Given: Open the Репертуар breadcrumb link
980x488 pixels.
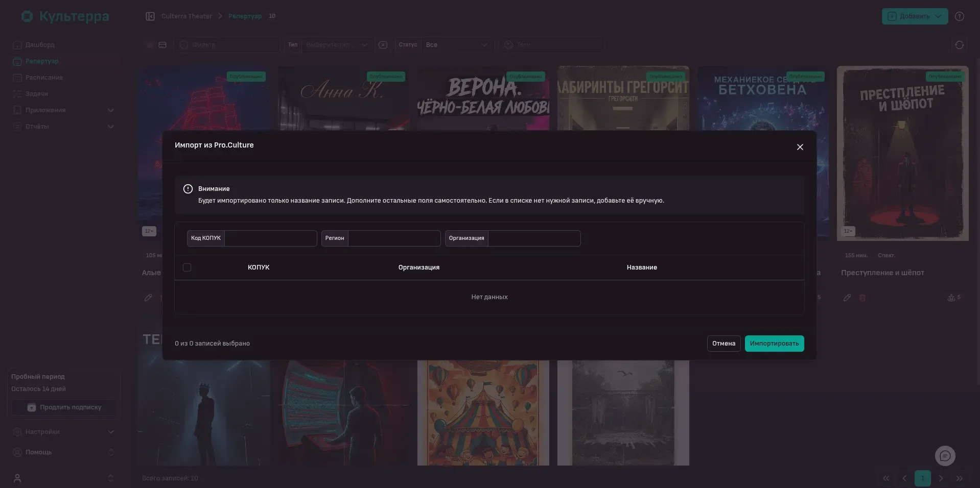Looking at the screenshot, I should click(245, 16).
